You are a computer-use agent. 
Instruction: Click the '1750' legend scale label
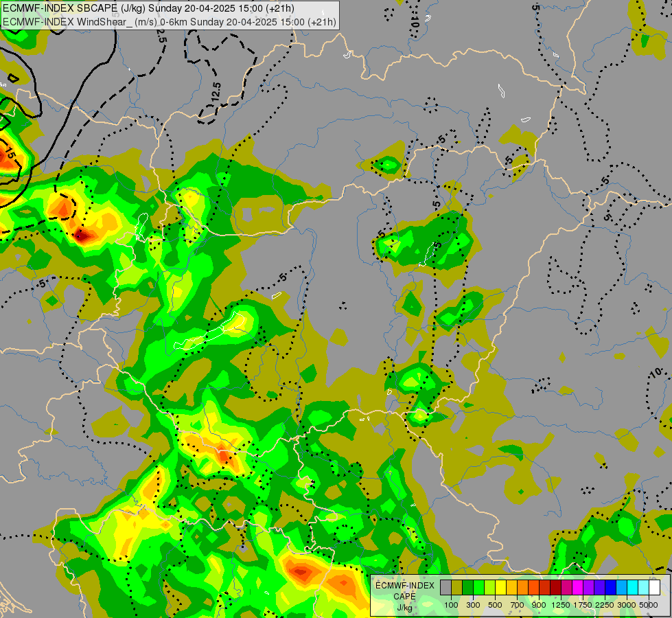583,605
